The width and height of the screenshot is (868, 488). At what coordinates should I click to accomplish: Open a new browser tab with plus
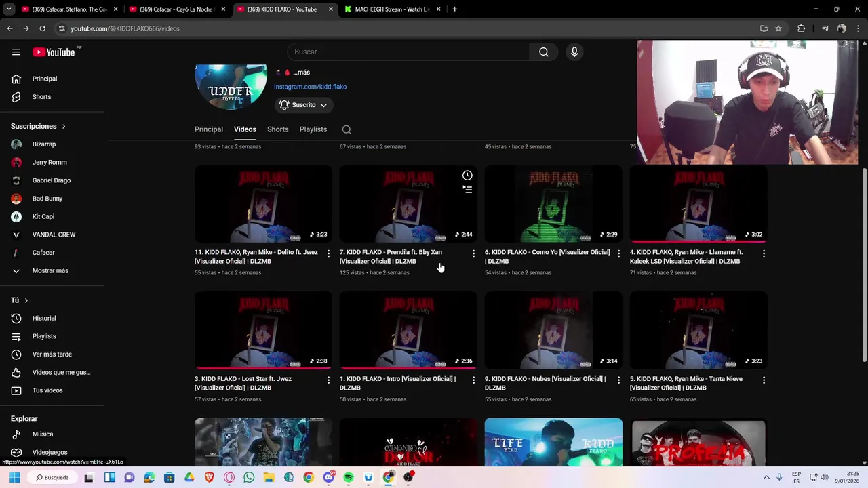point(454,9)
